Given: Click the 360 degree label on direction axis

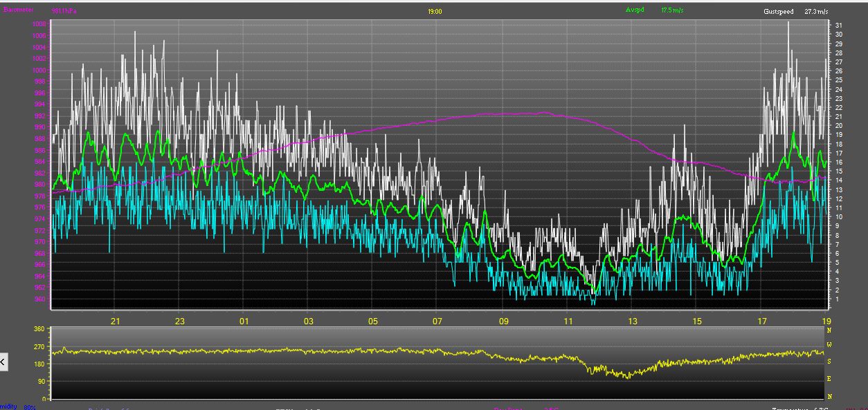Looking at the screenshot, I should coord(38,330).
